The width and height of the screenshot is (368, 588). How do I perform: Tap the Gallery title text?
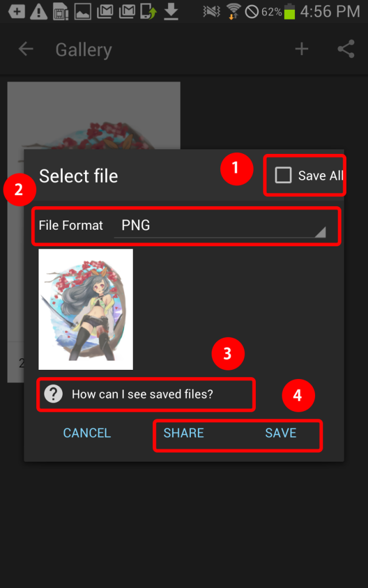coord(84,50)
